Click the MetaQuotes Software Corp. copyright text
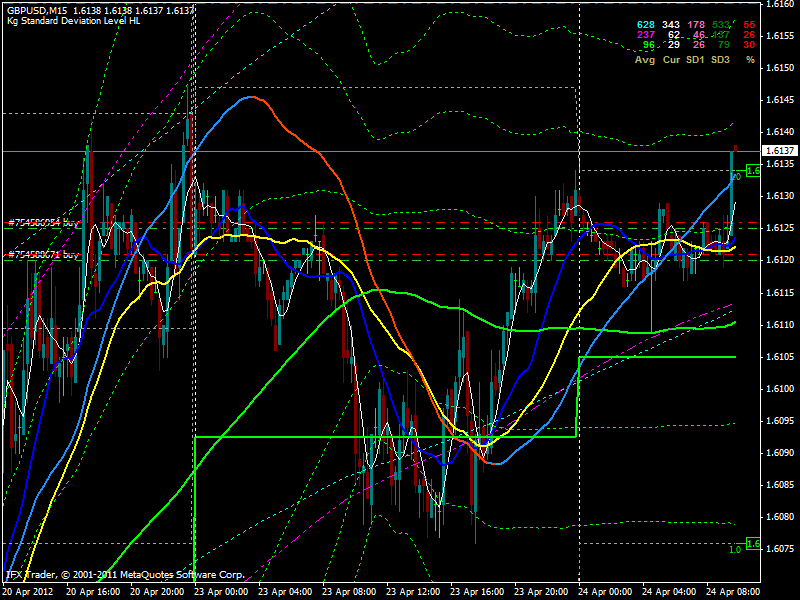Viewport: 800px width, 600px height. pos(182,575)
